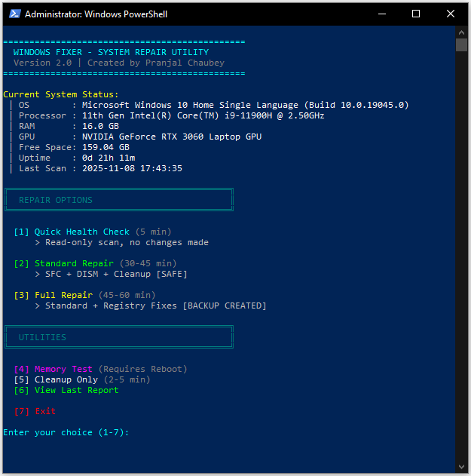Click the title text 'Administrator: Windows PowerShell'
This screenshot has height=476, width=471.
click(96, 14)
